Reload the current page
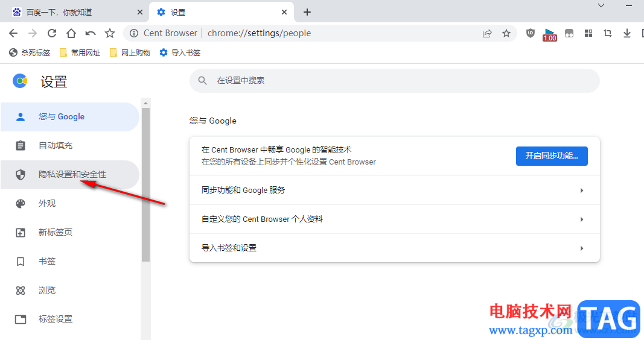 [52, 33]
